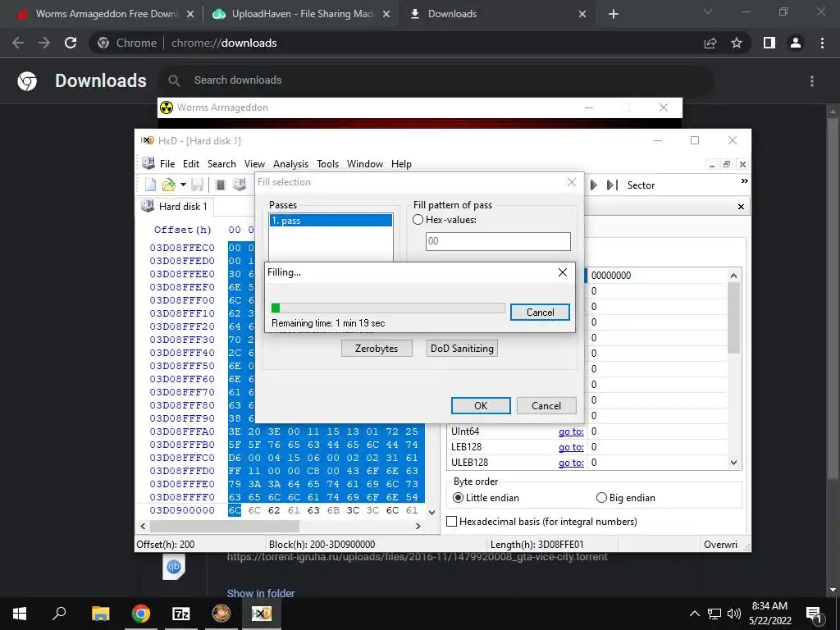Click the Open RAM chip icon in HxD

220,185
